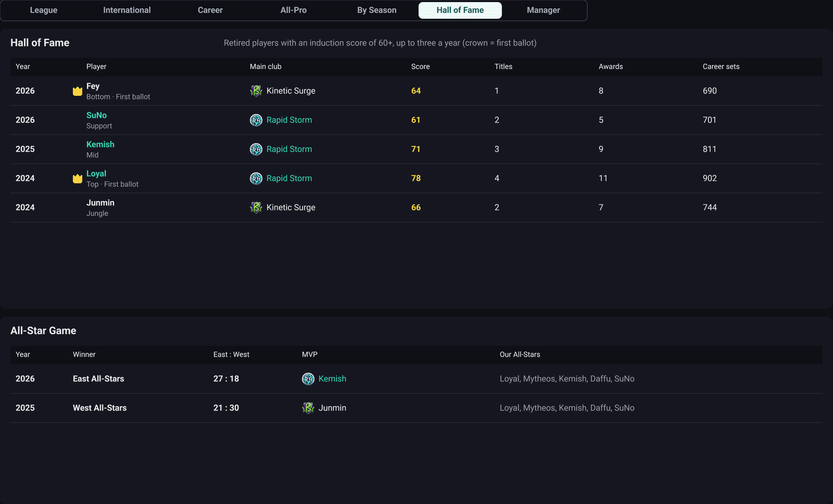The height and width of the screenshot is (504, 833).
Task: Click the Main club column header
Action: [x=266, y=67]
